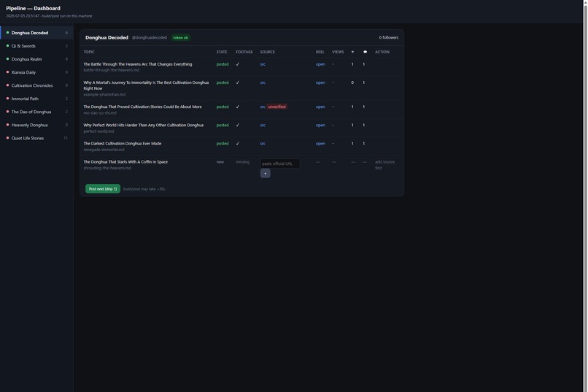
Task: Click footage checkmark in Darkest Cultivation Donghua row
Action: point(237,144)
